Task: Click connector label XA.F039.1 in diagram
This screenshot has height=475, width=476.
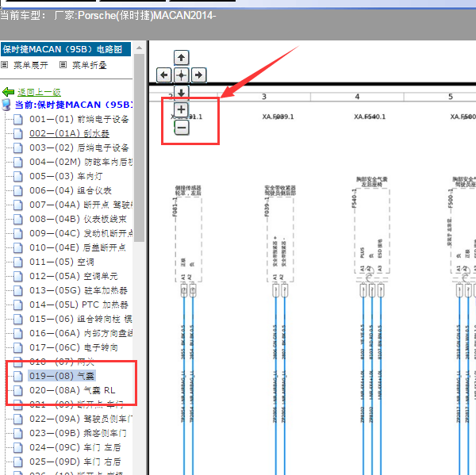Action: click(x=278, y=117)
